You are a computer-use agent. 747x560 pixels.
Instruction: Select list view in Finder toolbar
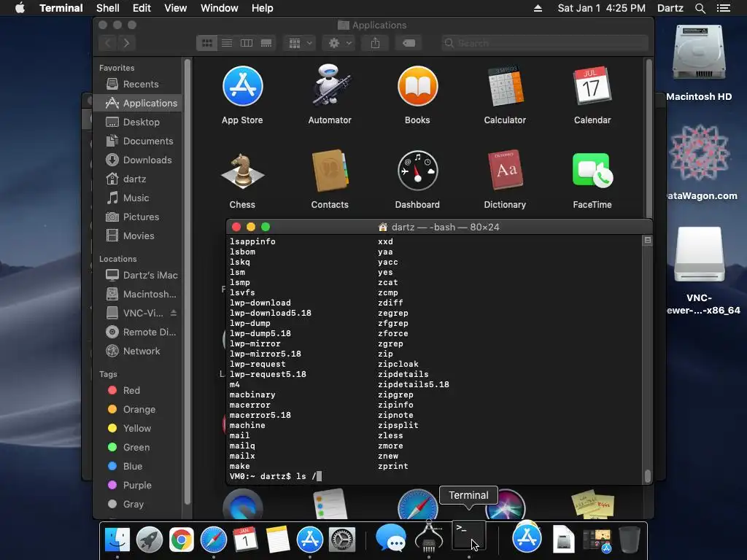click(227, 43)
